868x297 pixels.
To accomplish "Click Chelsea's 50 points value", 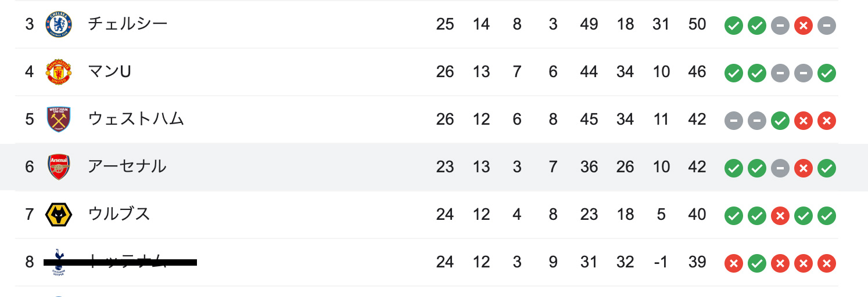I will pos(697,24).
